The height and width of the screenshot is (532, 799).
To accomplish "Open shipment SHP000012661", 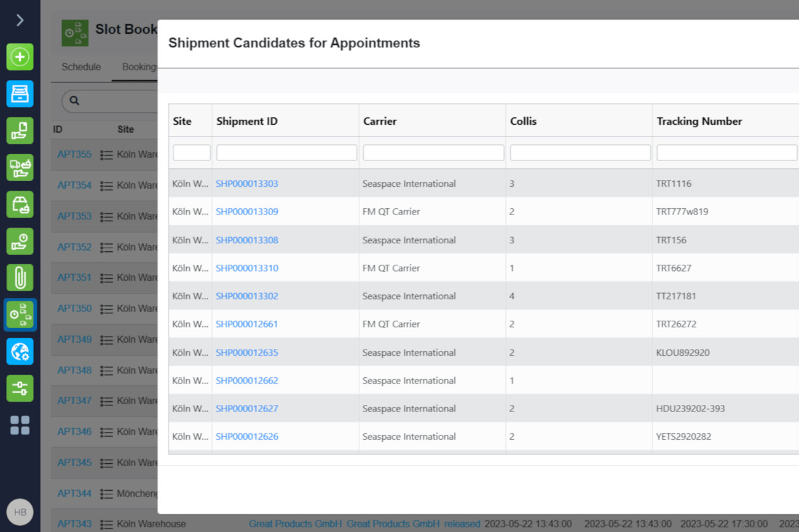I will 246,324.
